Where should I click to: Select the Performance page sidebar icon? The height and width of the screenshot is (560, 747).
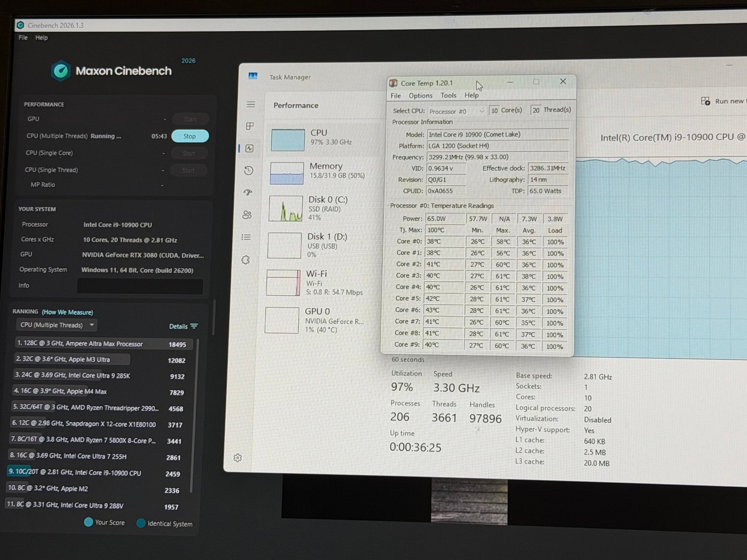coord(249,148)
